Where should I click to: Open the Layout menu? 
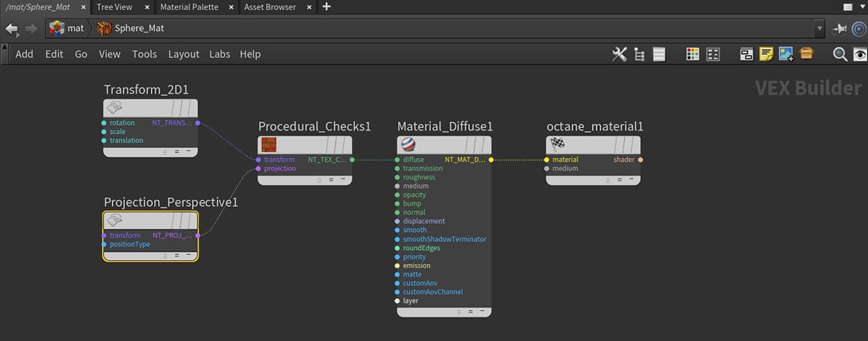pos(184,54)
